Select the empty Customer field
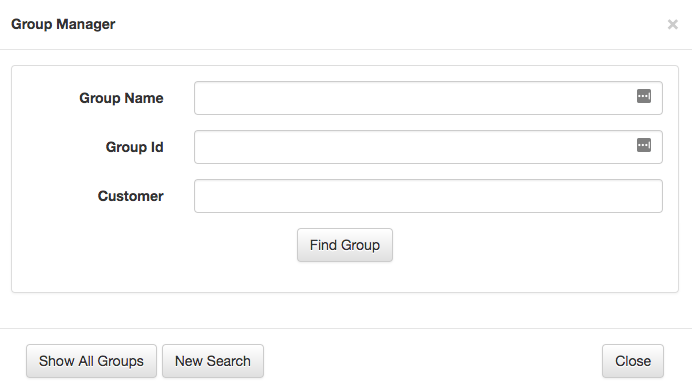The image size is (692, 392). point(428,196)
